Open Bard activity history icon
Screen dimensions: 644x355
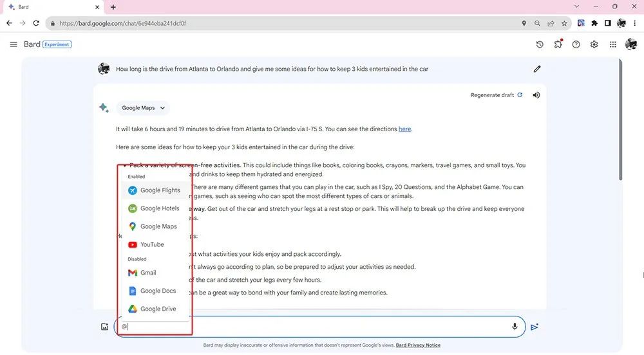(x=540, y=44)
